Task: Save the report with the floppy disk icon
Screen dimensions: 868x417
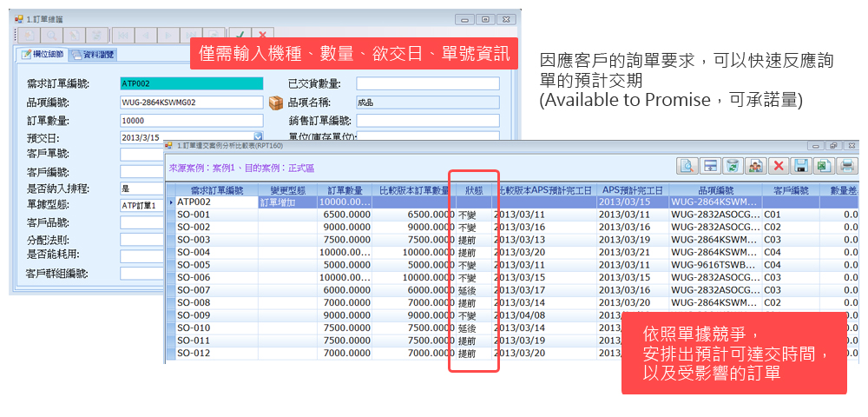Action: [801, 166]
